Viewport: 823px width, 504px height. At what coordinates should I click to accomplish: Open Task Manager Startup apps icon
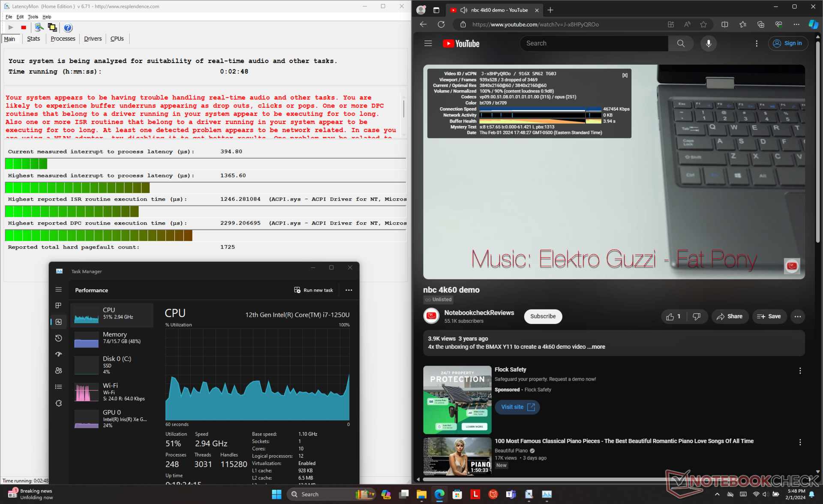tap(59, 354)
